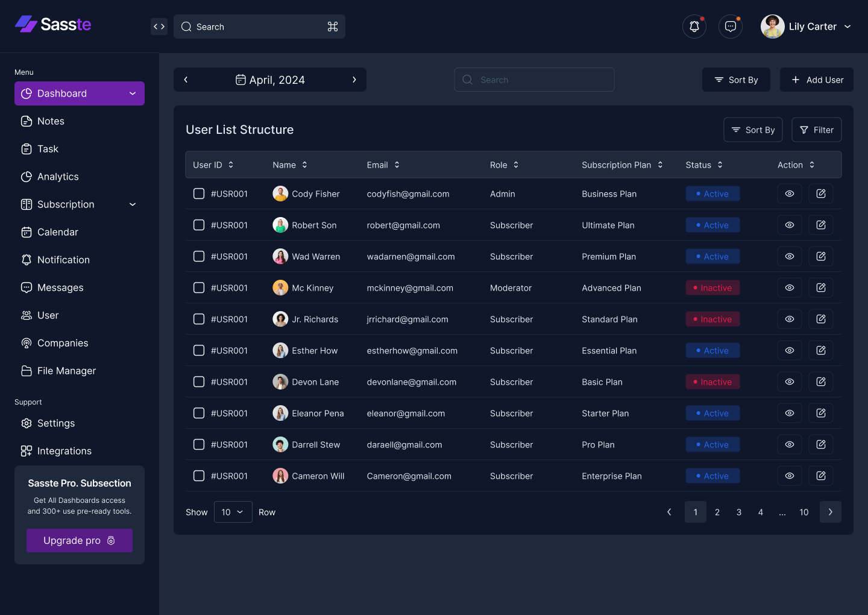Click the calendar icon beside April, 2024
Image resolution: width=868 pixels, height=615 pixels.
coord(241,80)
